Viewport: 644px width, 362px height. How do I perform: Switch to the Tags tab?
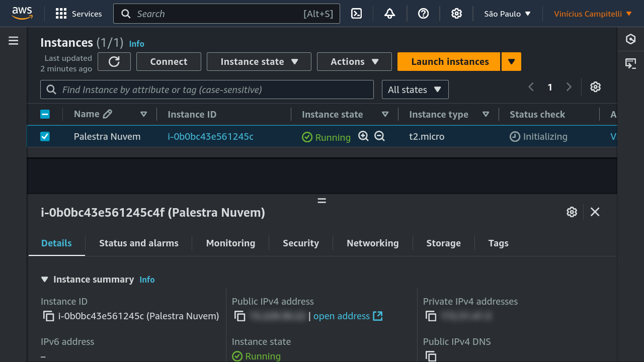click(498, 243)
